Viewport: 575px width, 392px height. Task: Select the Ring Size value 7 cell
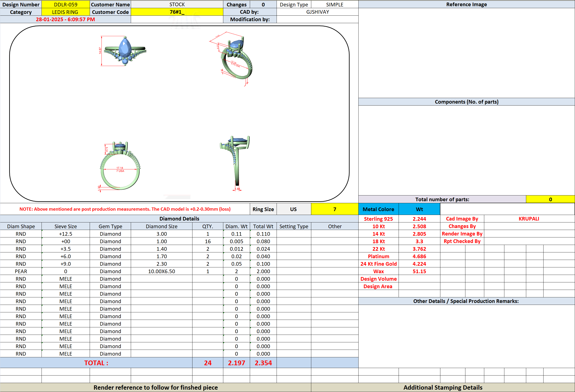(x=335, y=209)
